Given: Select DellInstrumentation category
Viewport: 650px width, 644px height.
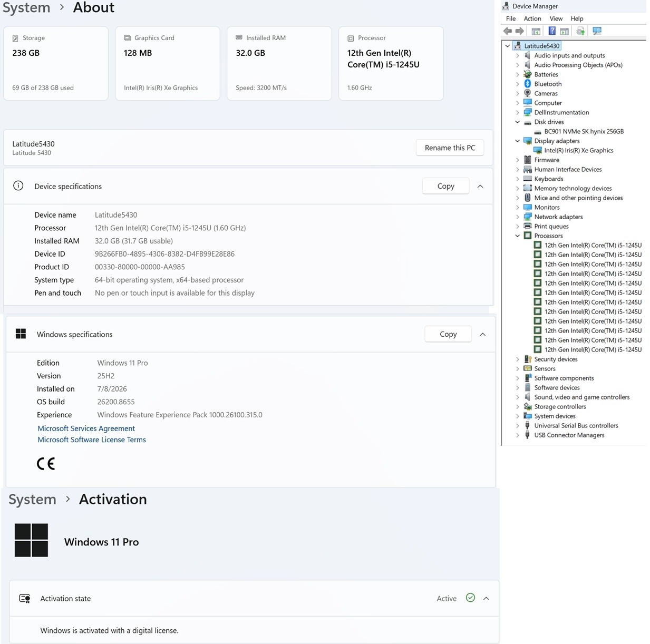Looking at the screenshot, I should (x=561, y=112).
